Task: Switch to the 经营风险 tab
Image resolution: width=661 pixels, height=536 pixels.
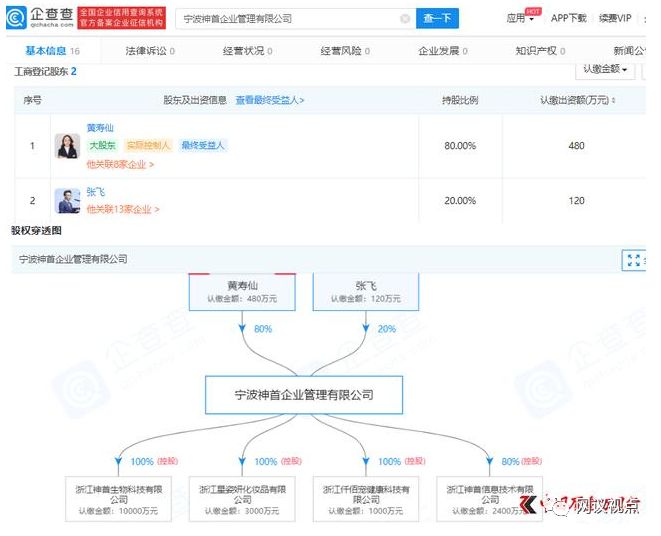Action: pos(344,50)
